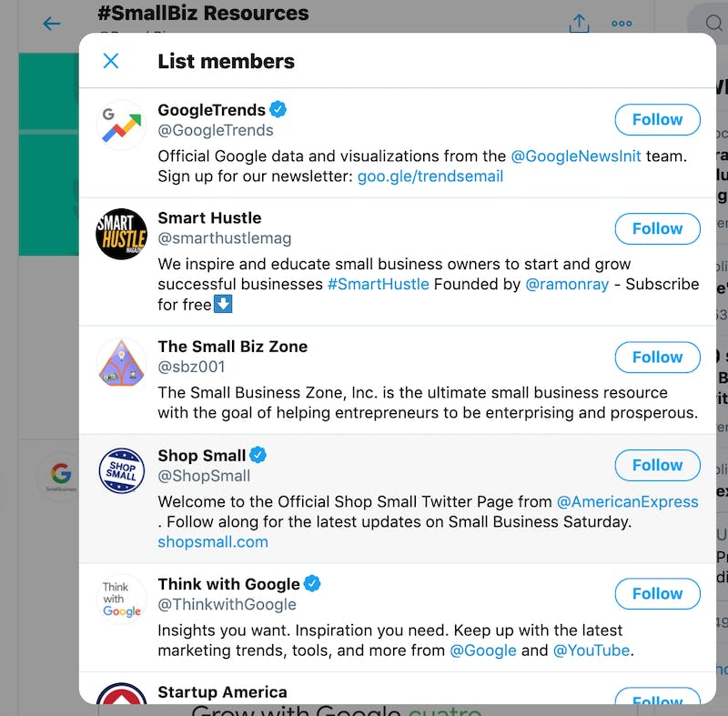
Task: Open the @ramonray mention link
Action: [x=567, y=284]
